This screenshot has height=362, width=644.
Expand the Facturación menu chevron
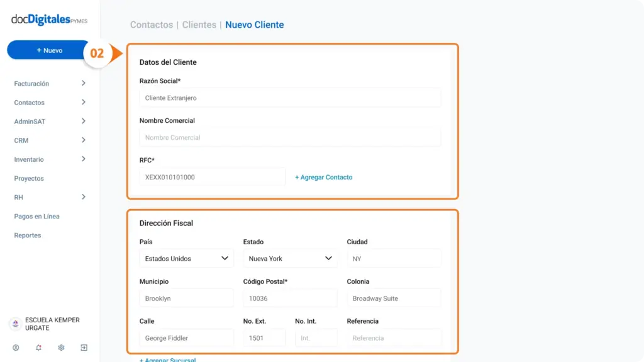[84, 83]
